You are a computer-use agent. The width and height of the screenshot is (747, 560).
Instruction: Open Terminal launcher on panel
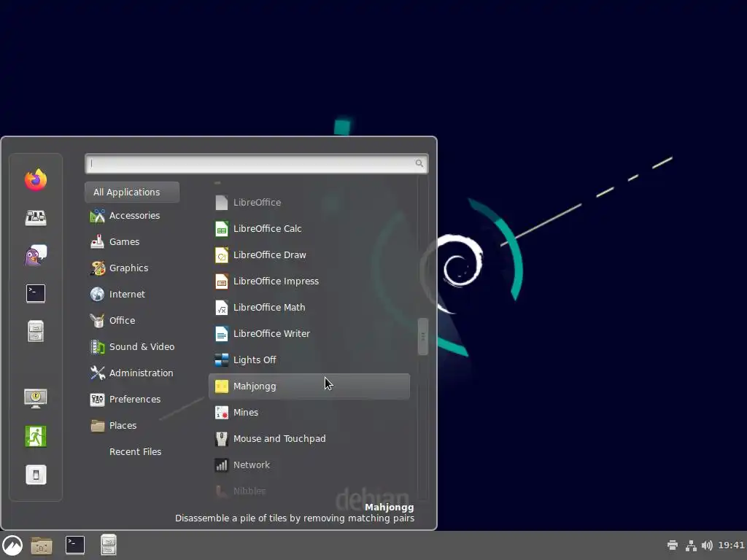75,545
